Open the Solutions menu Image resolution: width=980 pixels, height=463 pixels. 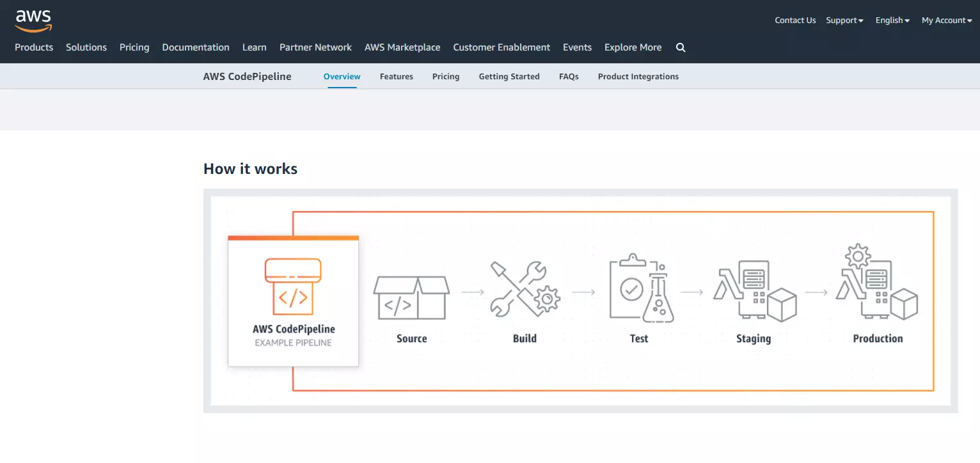coord(86,47)
